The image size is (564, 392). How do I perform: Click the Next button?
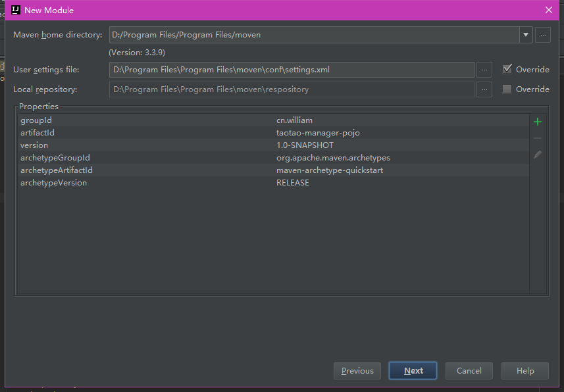413,371
